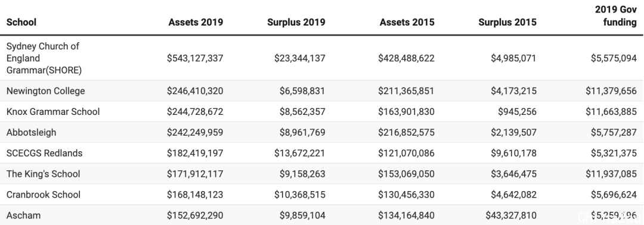Click The King's School $11,937,085 funding

[x=611, y=174]
